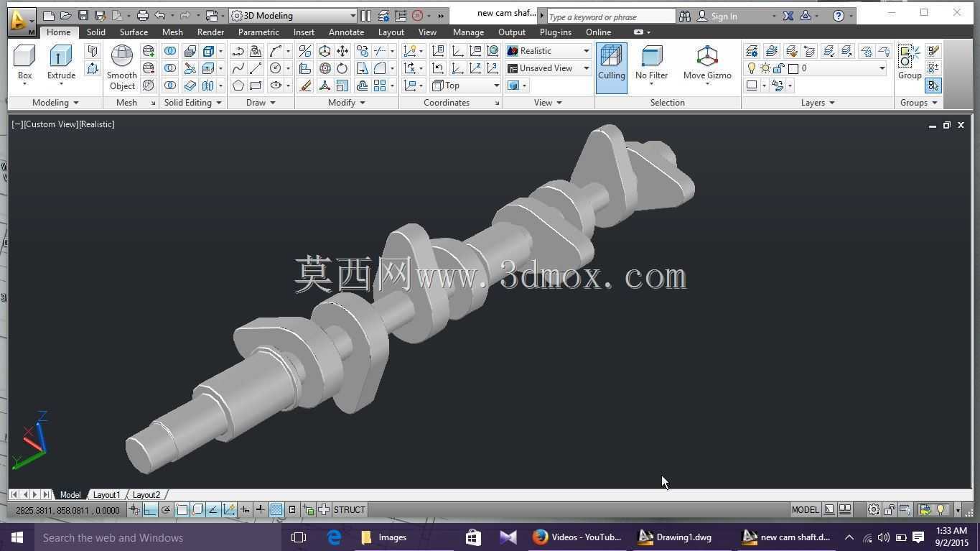Click the keyword search input field
Image resolution: width=980 pixels, height=551 pixels.
point(610,17)
